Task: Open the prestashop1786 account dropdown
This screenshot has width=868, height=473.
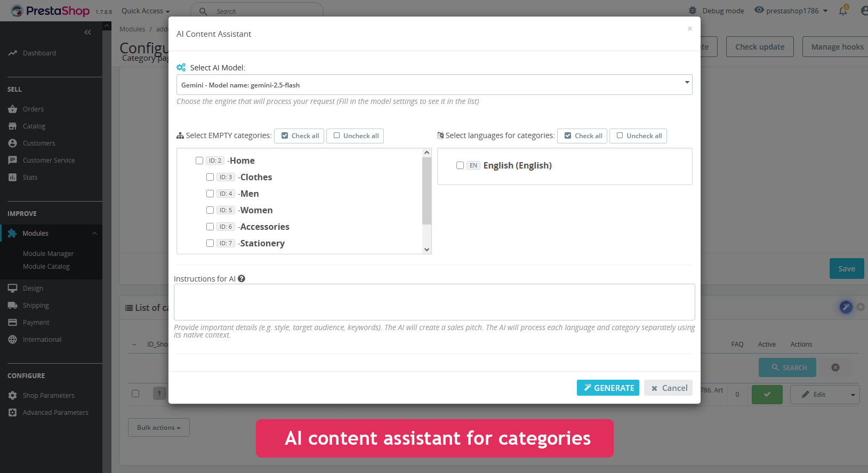Action: (x=797, y=11)
